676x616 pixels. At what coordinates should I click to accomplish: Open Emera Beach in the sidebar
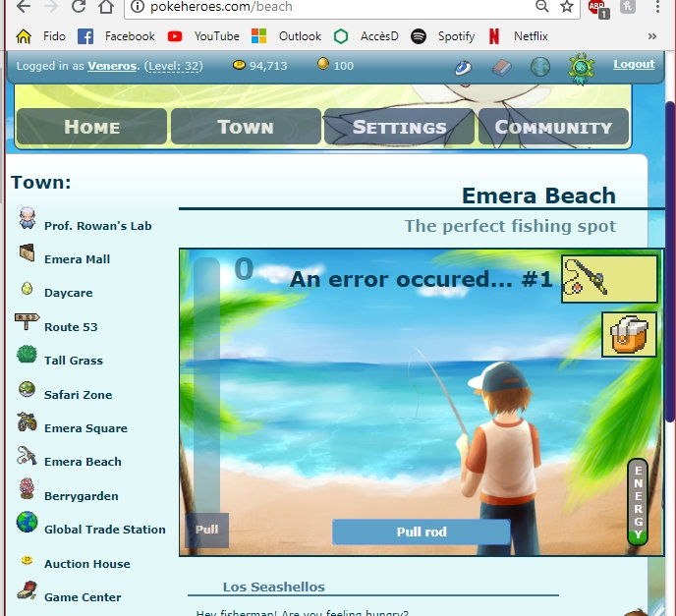click(83, 462)
